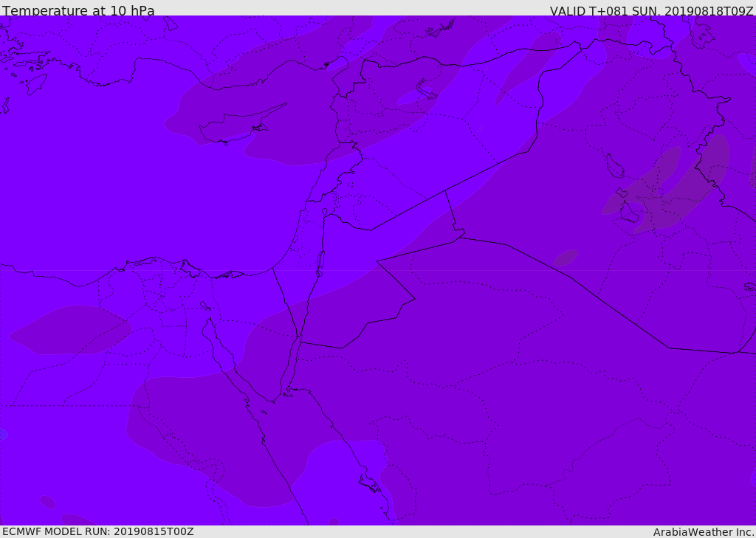Click the small oval warm patch near Kuwait
The height and width of the screenshot is (538, 756).
click(565, 258)
